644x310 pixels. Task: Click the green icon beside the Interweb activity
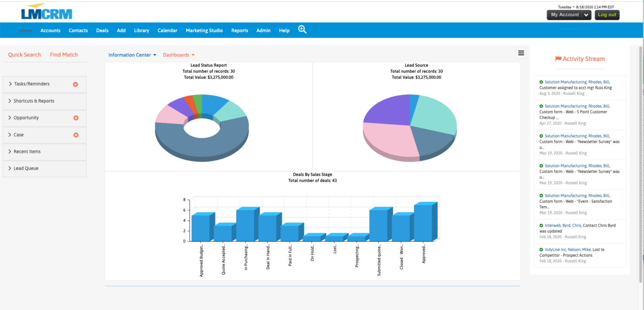[541, 225]
